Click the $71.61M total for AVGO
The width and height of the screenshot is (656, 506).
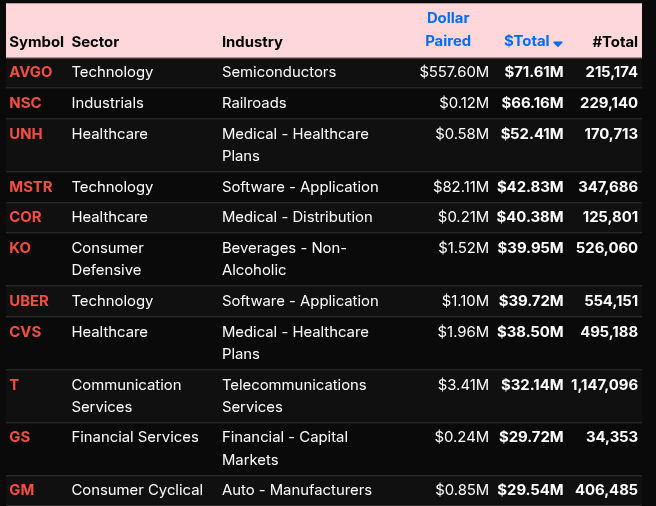pos(533,72)
